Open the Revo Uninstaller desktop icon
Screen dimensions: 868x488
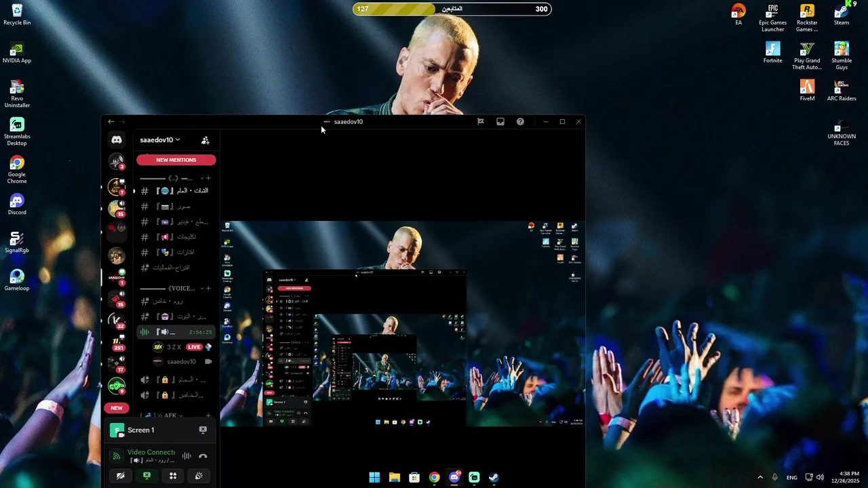[17, 94]
